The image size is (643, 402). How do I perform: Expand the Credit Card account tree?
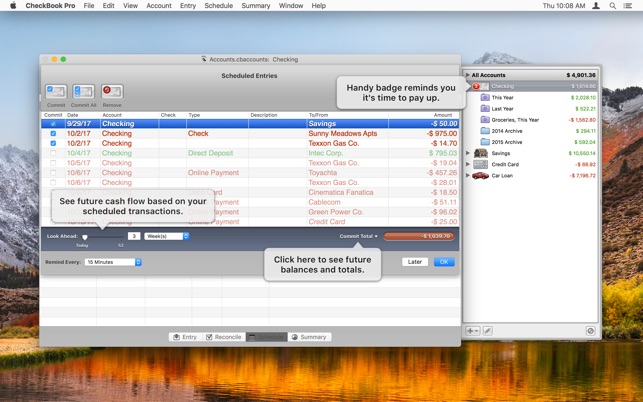[x=468, y=164]
